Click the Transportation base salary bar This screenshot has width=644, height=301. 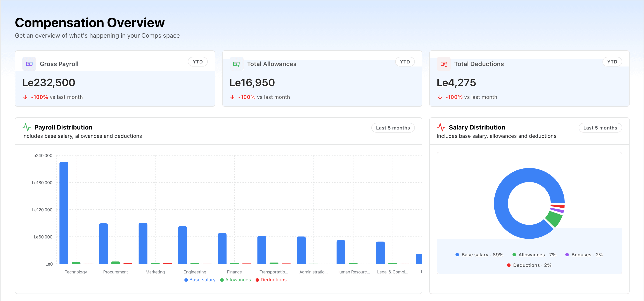click(262, 250)
